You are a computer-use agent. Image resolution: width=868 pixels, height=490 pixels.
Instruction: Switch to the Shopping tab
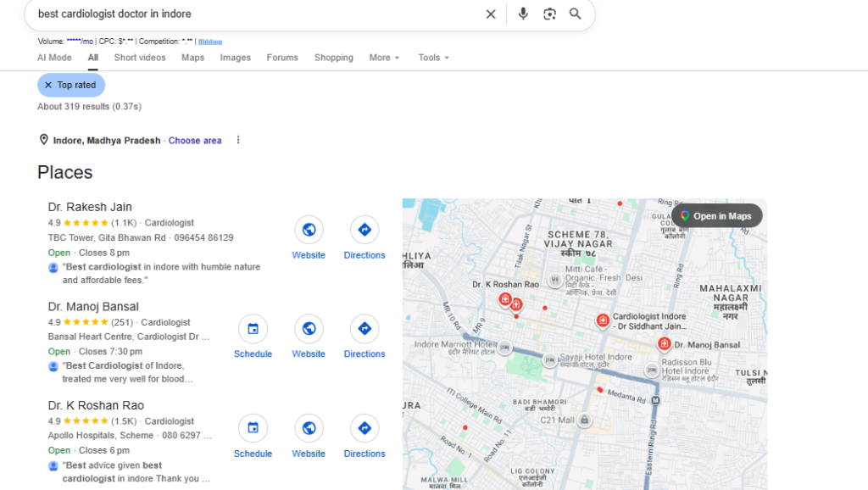point(334,58)
